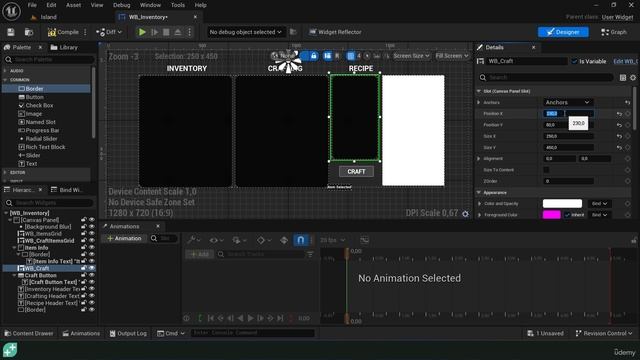The height and width of the screenshot is (360, 640).
Task: Toggle visibility eye for Background Blur row
Action: [92, 227]
